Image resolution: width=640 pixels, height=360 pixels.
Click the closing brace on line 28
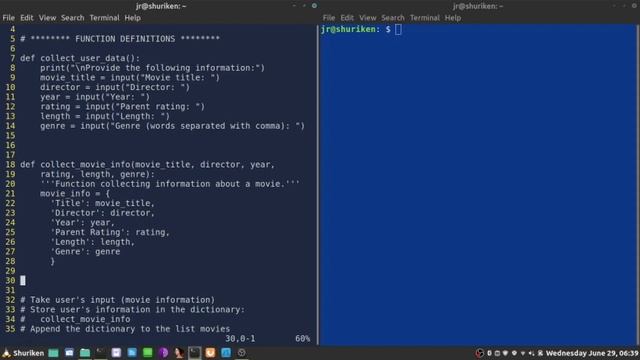(52, 261)
